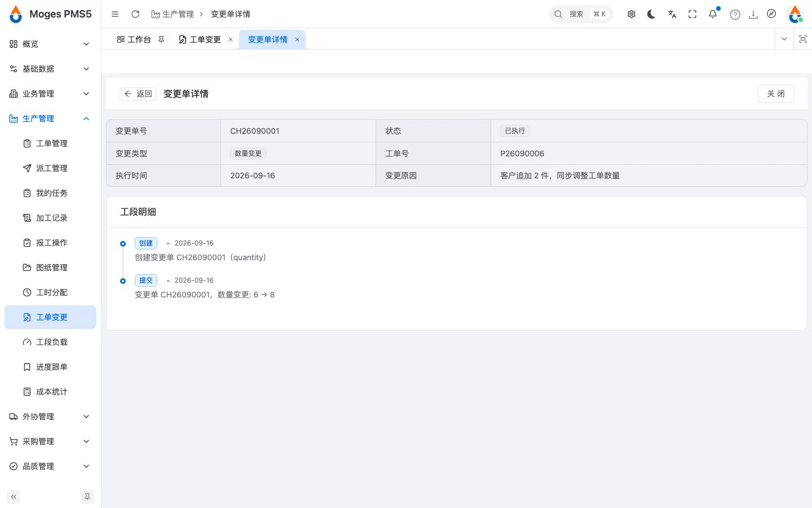This screenshot has height=508, width=812.
Task: Toggle the sidebar menu hamburger icon
Action: pos(115,14)
